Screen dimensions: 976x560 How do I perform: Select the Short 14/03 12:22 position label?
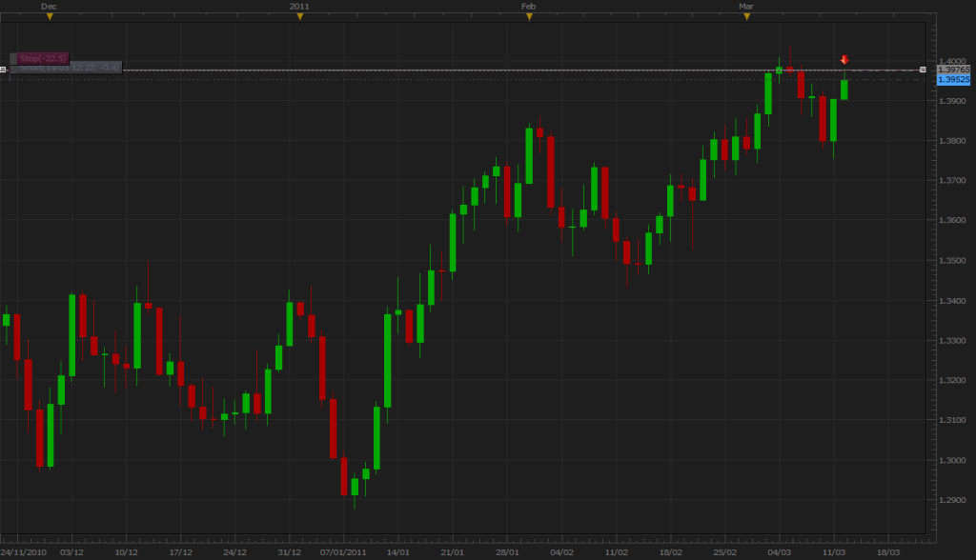[69, 68]
